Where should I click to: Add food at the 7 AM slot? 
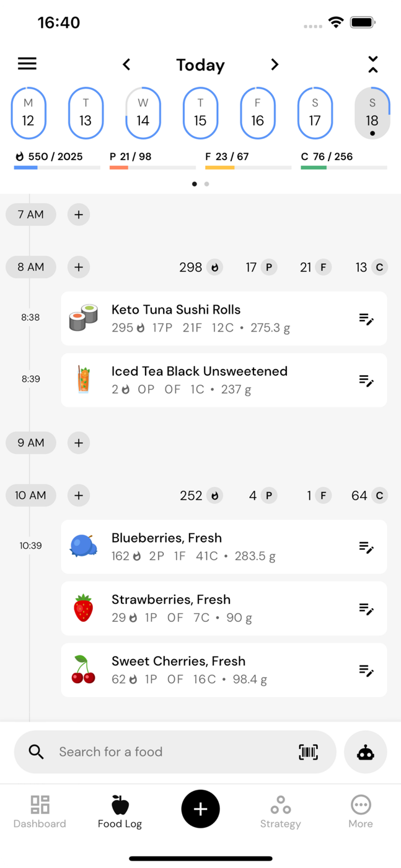tap(79, 215)
